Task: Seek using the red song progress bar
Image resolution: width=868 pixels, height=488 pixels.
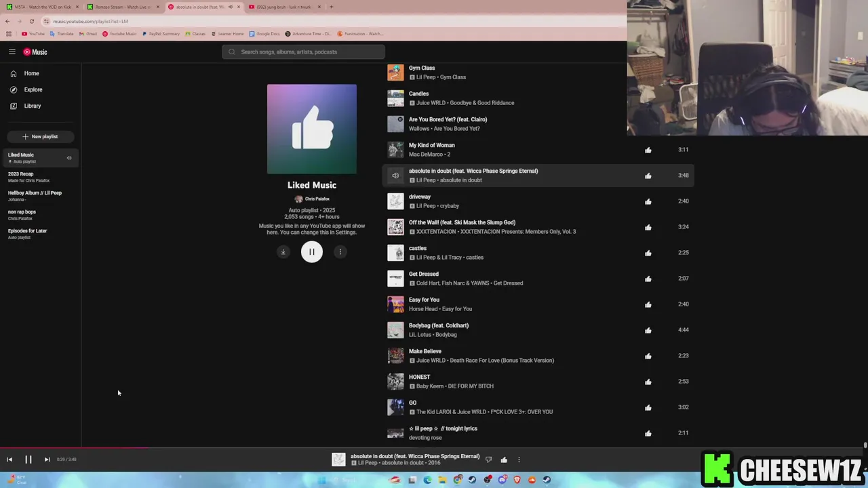Action: click(75, 447)
